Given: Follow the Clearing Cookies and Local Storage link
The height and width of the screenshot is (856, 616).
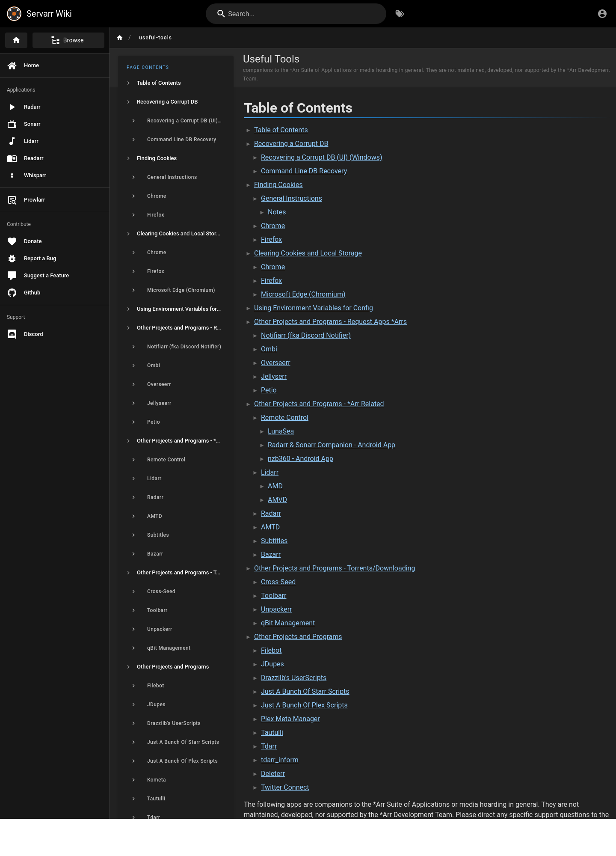Looking at the screenshot, I should (308, 253).
